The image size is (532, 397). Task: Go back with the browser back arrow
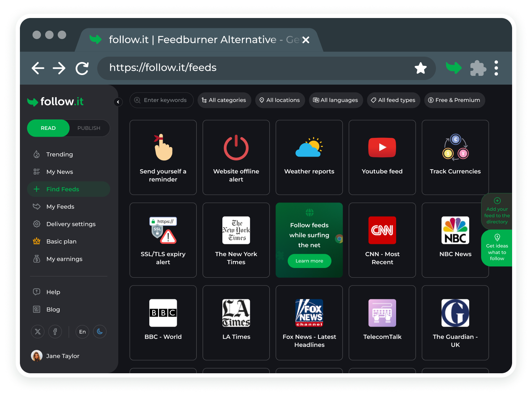coord(38,68)
